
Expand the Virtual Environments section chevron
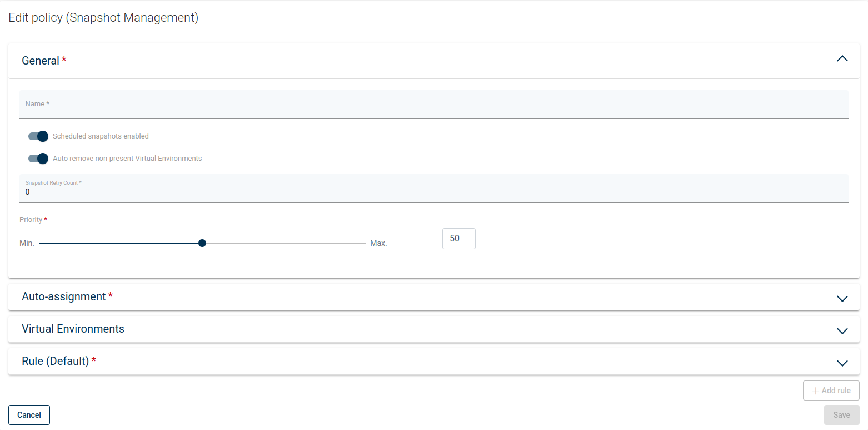[x=842, y=330]
